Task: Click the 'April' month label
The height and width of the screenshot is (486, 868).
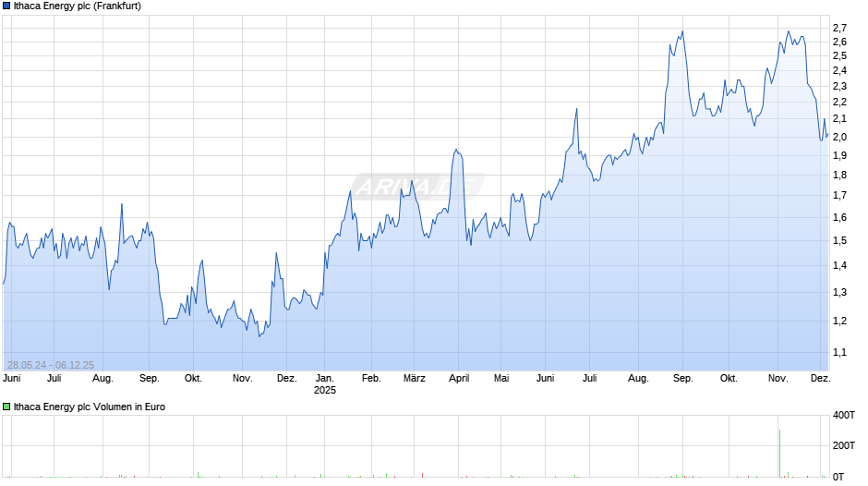Action: (x=459, y=379)
